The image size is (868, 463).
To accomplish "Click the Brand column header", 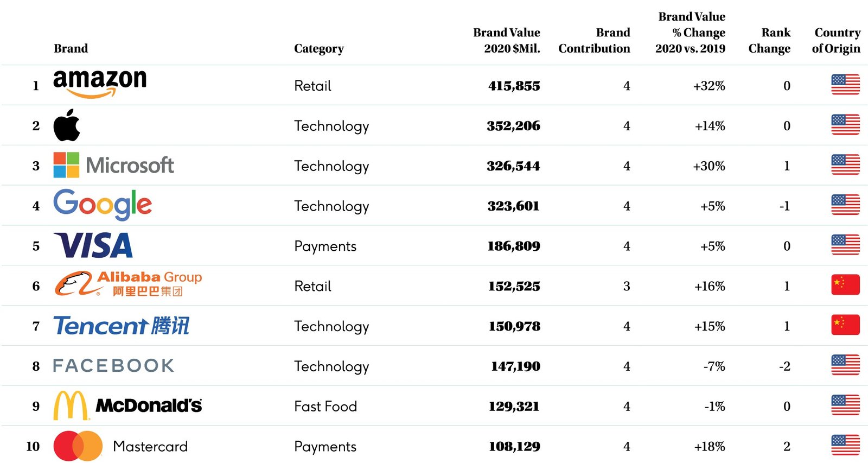I will point(71,48).
